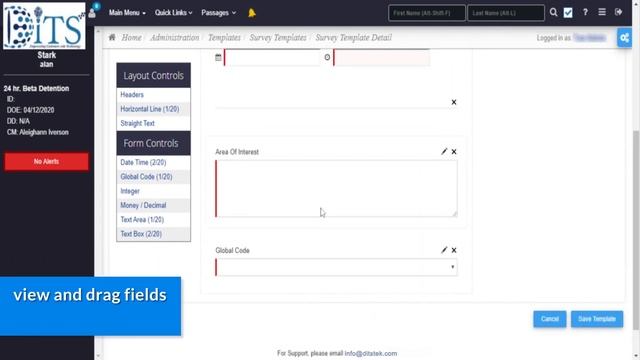Click the calendar icon beside date field
Screen dimensions: 640x360
pos(218,58)
